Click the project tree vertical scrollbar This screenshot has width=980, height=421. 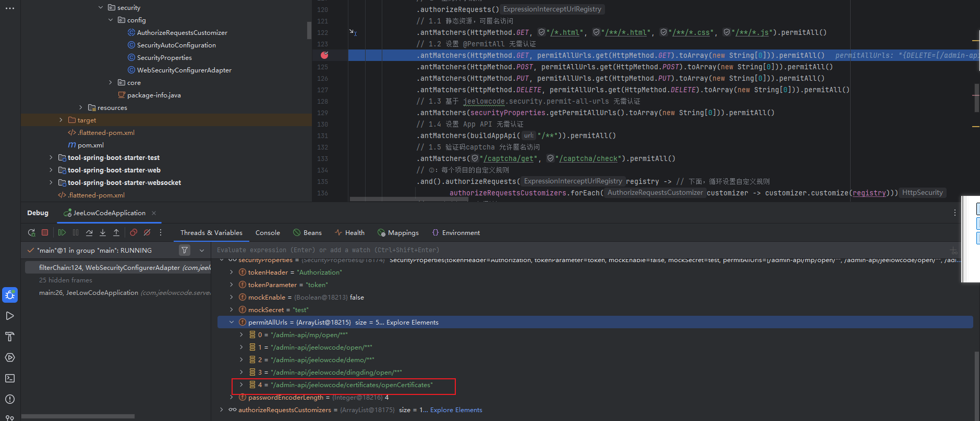[309, 30]
